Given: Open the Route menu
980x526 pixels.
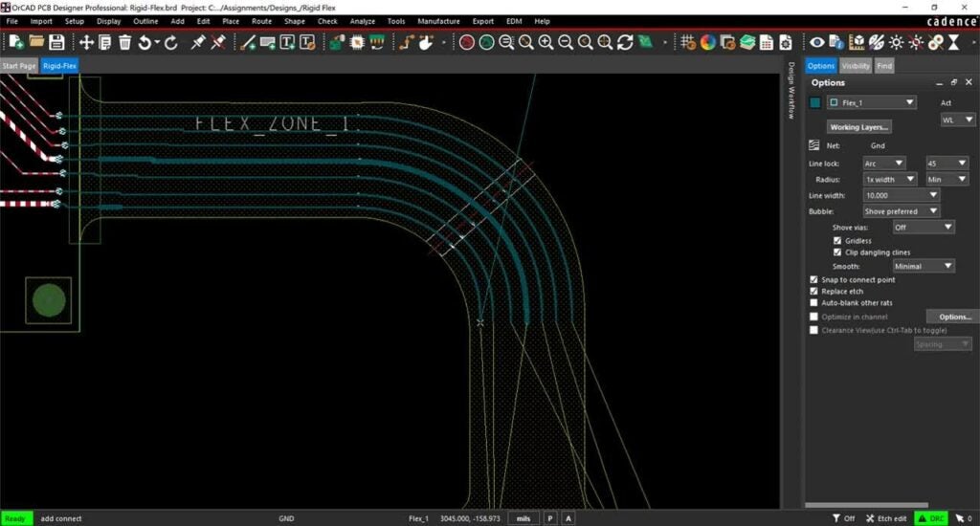Looking at the screenshot, I should 261,21.
